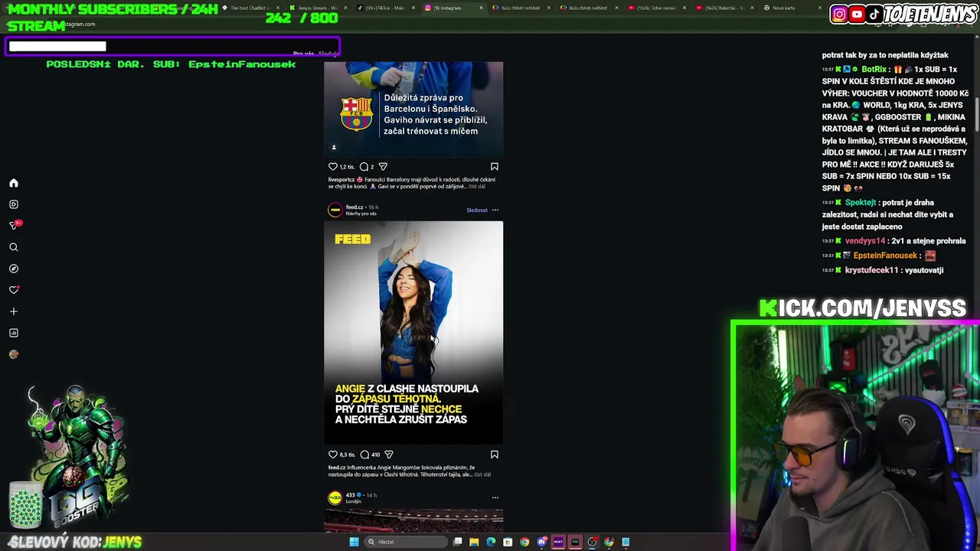The width and height of the screenshot is (980, 551).
Task: Share the feed.cz Angie post
Action: (389, 455)
